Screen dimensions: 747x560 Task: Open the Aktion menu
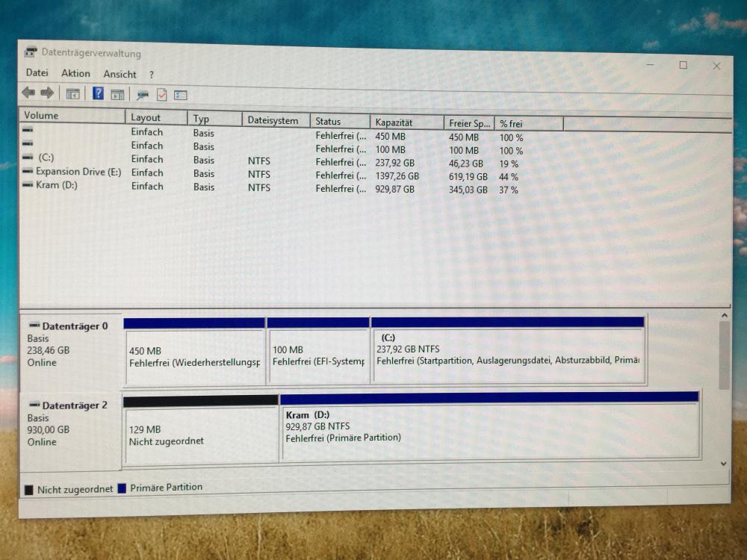tap(75, 74)
